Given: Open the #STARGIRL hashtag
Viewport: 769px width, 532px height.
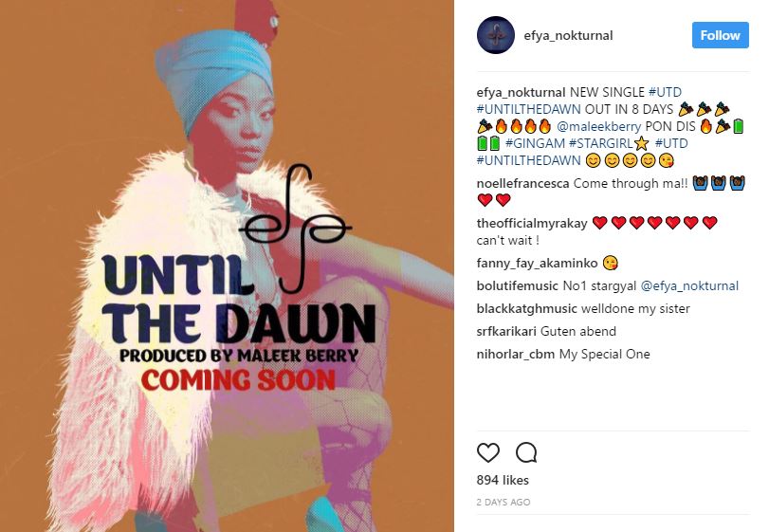Looking at the screenshot, I should [x=601, y=143].
